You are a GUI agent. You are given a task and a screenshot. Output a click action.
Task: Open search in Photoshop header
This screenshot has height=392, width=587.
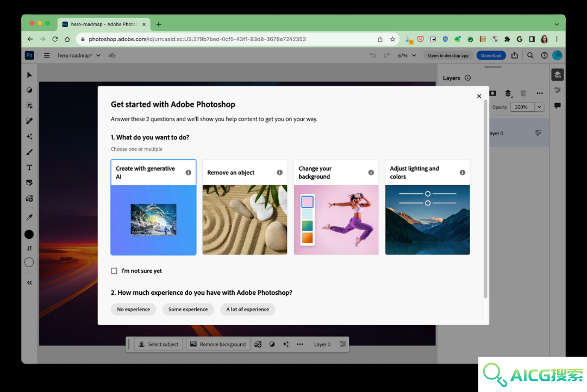tap(530, 55)
